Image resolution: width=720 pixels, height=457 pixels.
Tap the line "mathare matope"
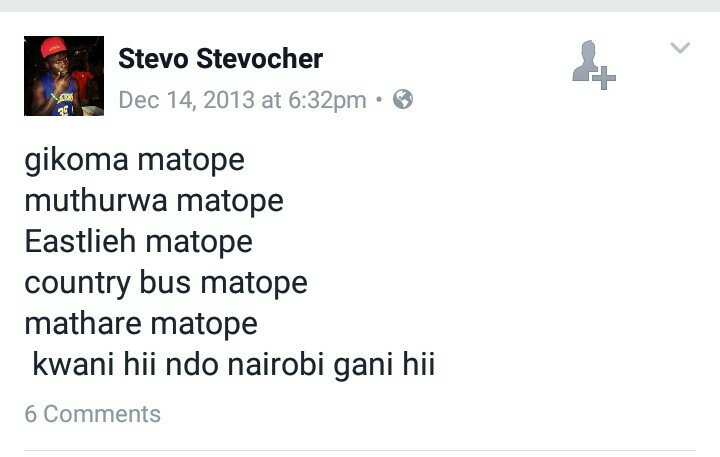[x=141, y=324]
